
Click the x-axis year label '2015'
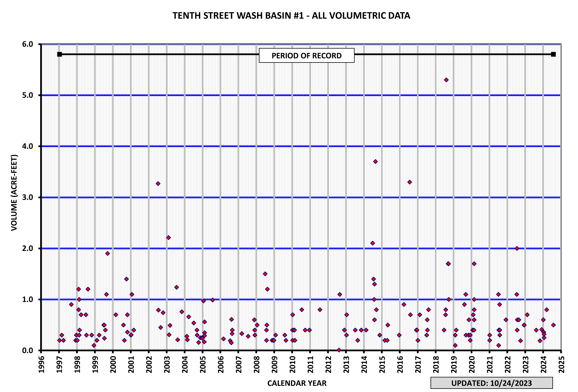(382, 364)
